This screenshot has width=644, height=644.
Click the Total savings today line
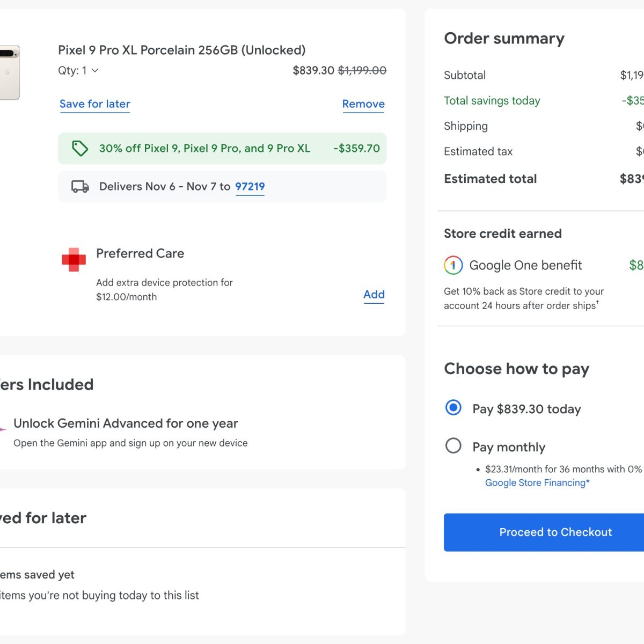[x=492, y=101]
